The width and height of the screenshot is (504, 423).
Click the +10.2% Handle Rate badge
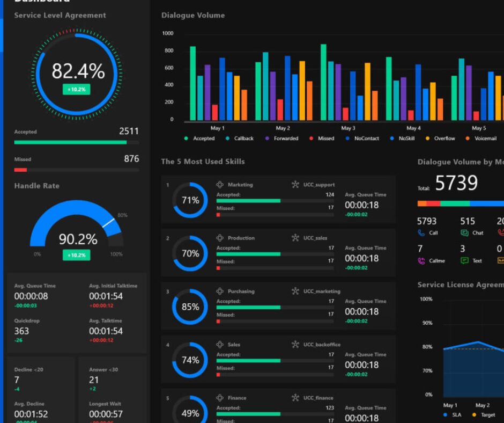(76, 255)
